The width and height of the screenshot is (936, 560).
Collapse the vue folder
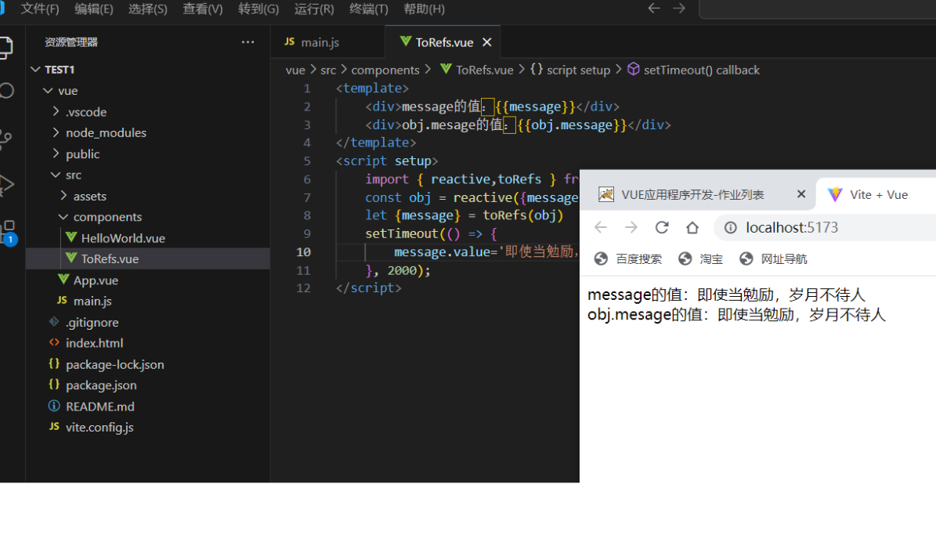click(48, 91)
